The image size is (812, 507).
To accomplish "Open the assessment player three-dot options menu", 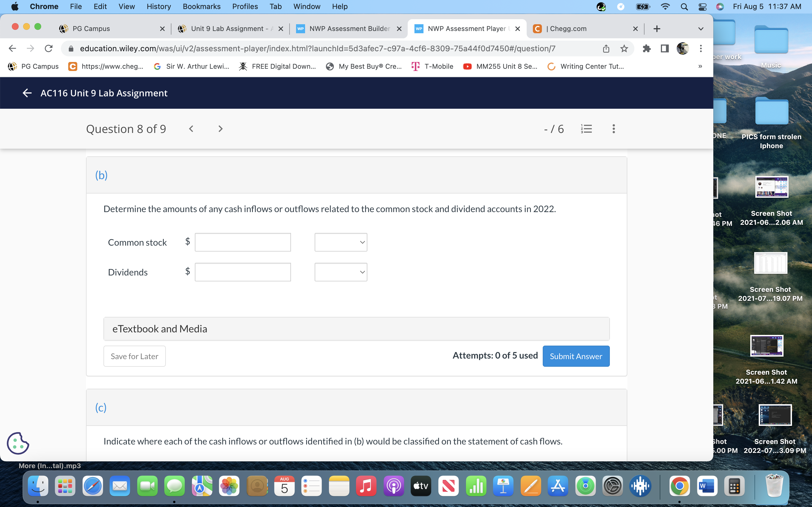I will 614,128.
